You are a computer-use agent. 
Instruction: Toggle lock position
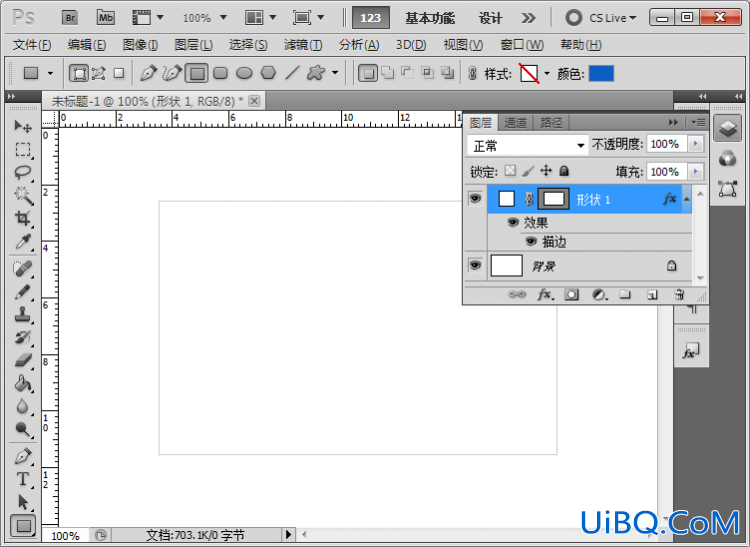[546, 171]
